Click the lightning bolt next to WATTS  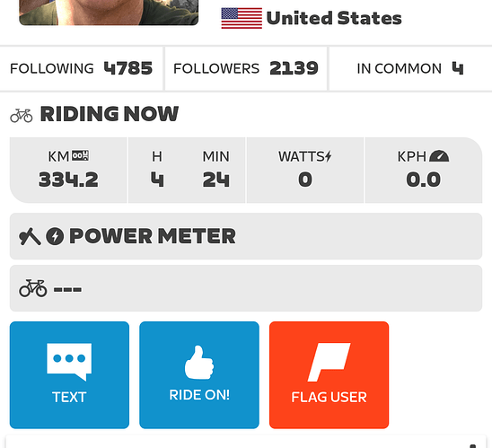click(x=329, y=156)
